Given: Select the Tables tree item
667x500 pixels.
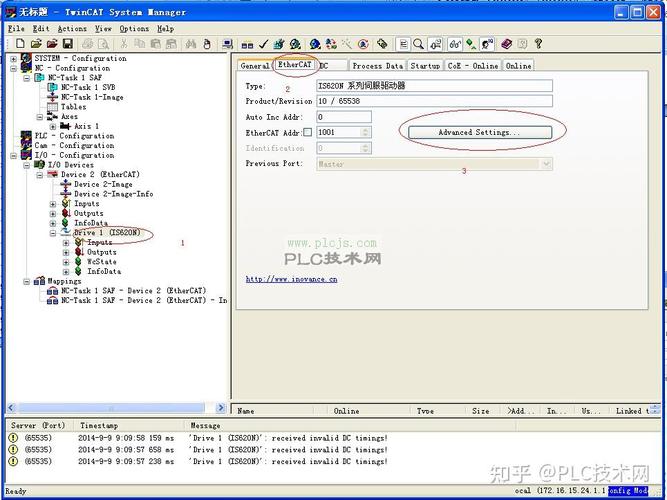Looking at the screenshot, I should tap(73, 107).
